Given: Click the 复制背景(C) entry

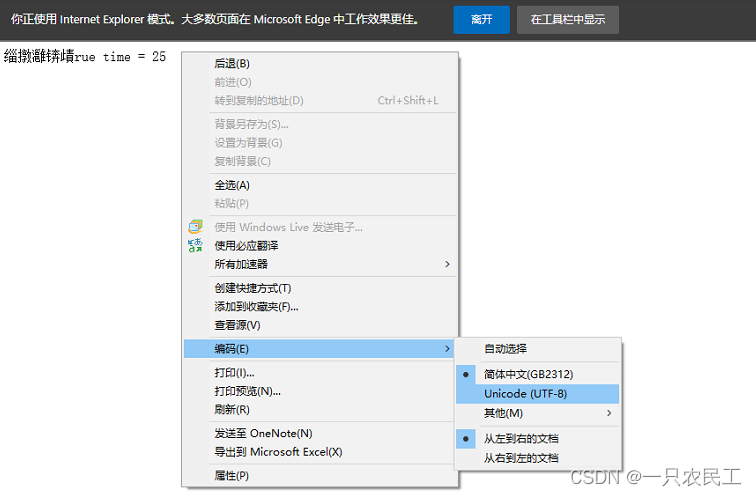Looking at the screenshot, I should coord(320,161).
